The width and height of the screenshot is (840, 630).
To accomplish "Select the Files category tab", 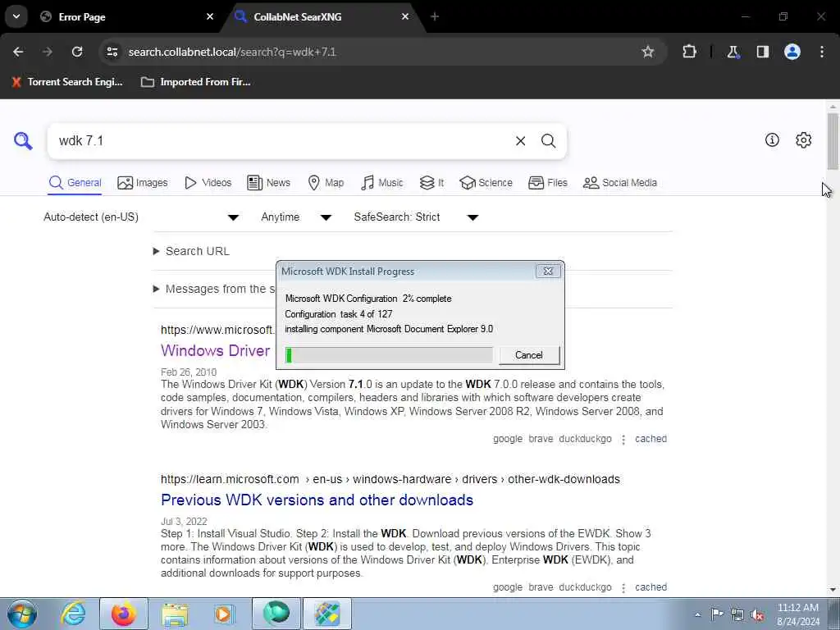I will tap(547, 183).
